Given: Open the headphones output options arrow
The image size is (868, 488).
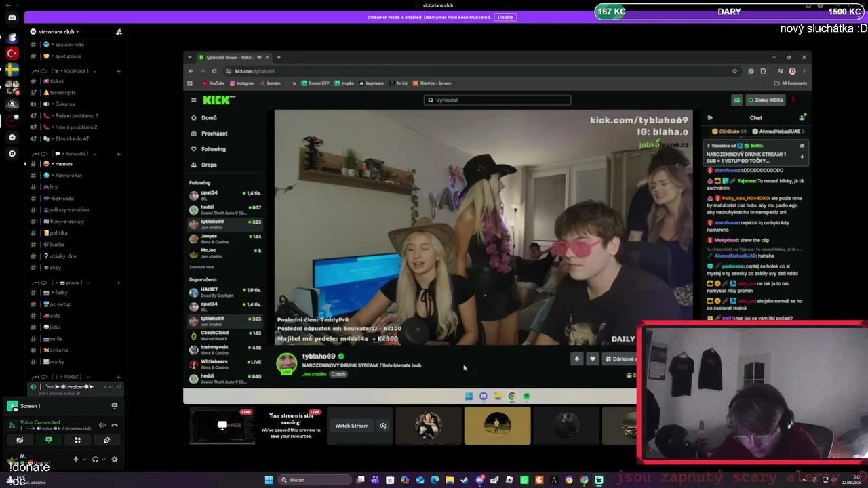Looking at the screenshot, I should [x=103, y=460].
